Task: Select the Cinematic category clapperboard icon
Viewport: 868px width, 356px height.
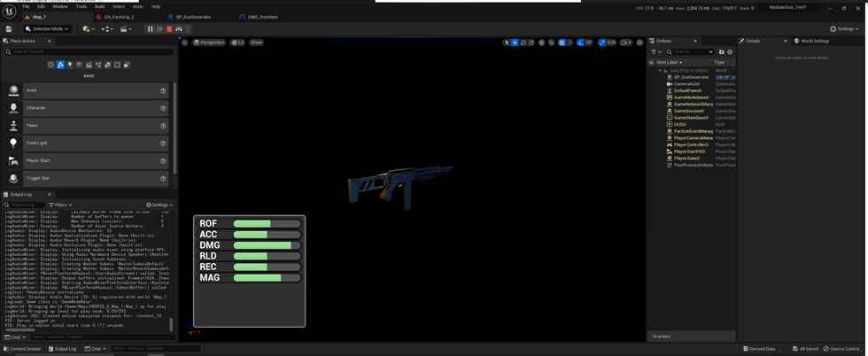Action: click(89, 65)
